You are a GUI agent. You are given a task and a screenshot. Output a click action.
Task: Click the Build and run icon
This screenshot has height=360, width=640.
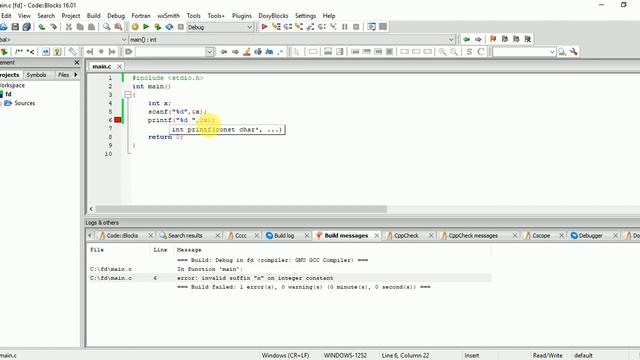point(158,27)
